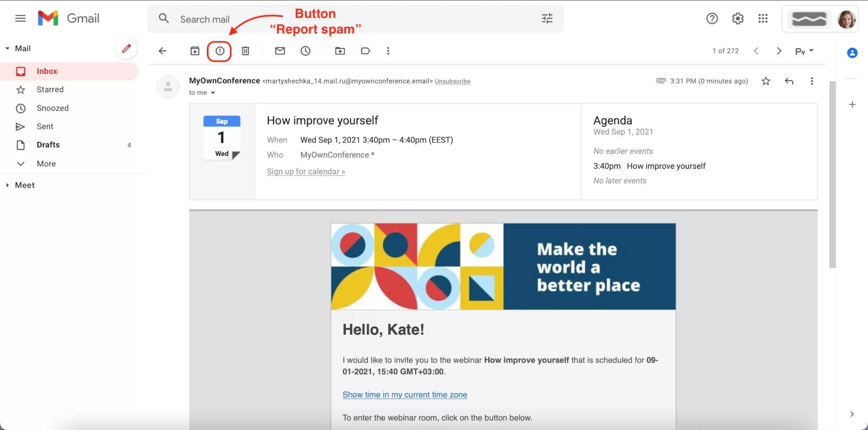This screenshot has height=430, width=868.
Task: Apply a label to this email
Action: pos(364,50)
